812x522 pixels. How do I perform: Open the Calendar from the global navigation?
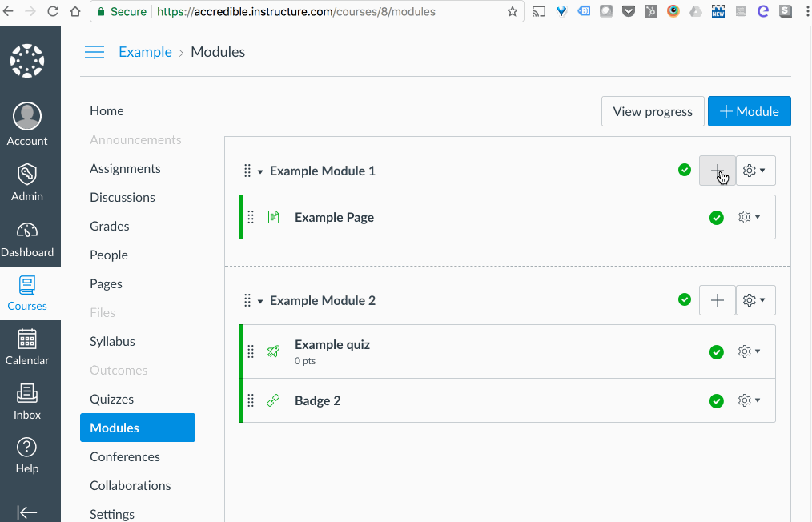[27, 344]
